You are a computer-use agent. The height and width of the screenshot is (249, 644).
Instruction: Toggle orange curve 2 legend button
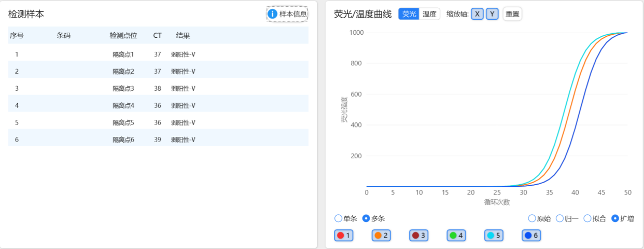[381, 236]
